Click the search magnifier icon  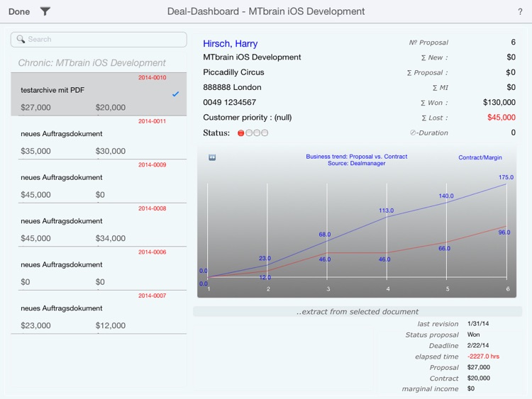point(21,39)
